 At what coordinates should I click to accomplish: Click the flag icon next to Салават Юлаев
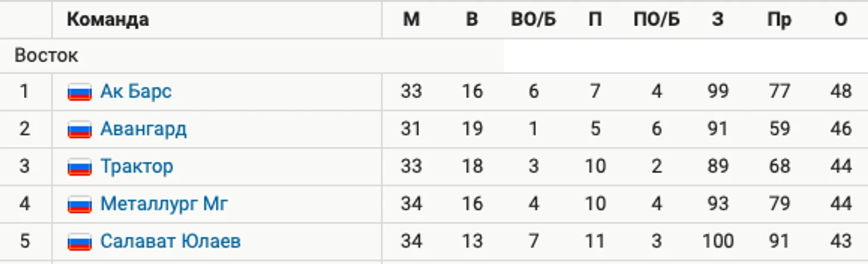pos(79,242)
